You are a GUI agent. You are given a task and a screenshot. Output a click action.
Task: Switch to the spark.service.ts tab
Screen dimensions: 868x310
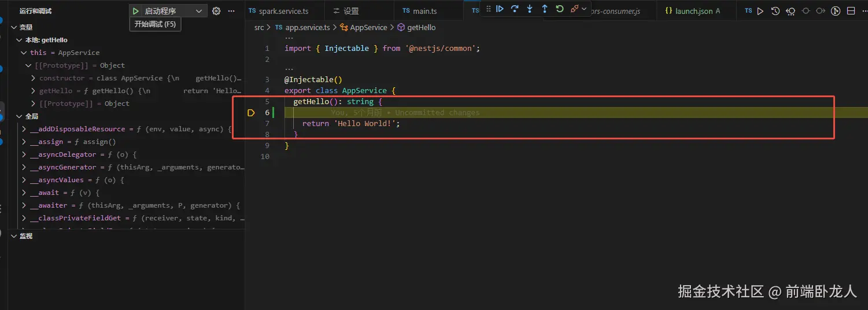(283, 11)
